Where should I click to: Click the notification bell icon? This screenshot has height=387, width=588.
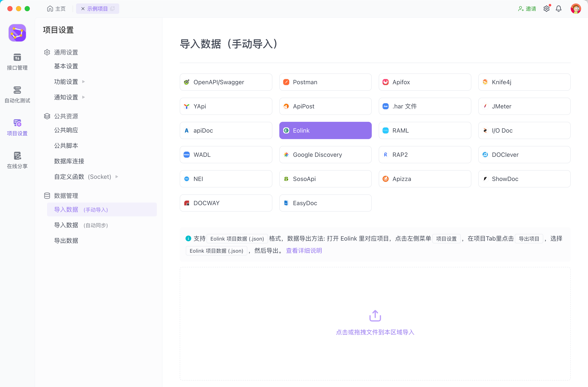coord(558,9)
